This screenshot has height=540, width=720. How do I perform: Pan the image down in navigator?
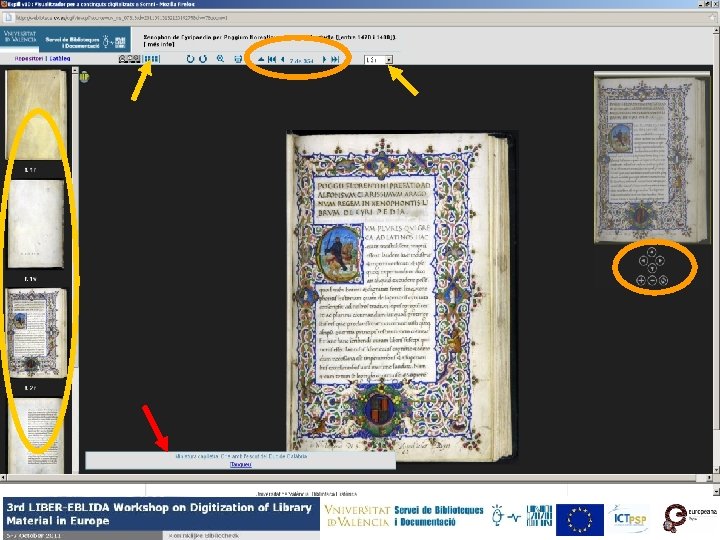tap(651, 270)
